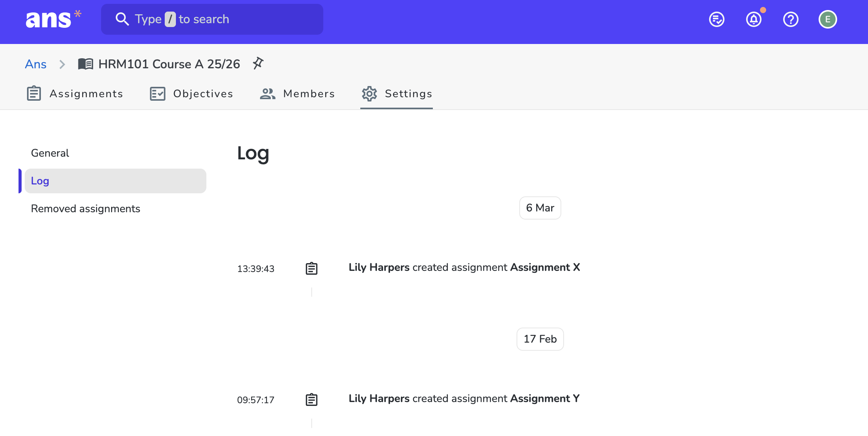Click HRM101 Course A 25/26 title
This screenshot has width=868, height=436.
[169, 64]
